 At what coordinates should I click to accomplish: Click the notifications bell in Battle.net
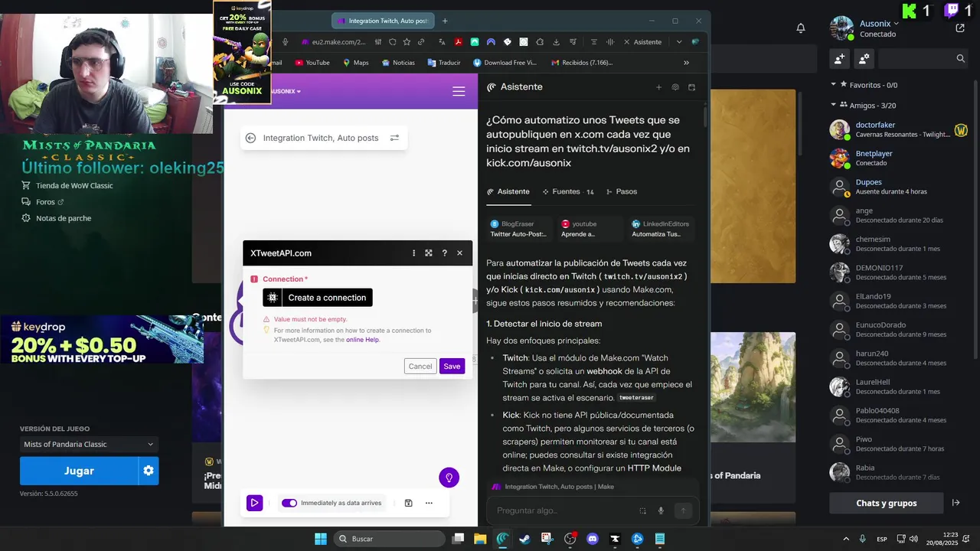pos(800,28)
